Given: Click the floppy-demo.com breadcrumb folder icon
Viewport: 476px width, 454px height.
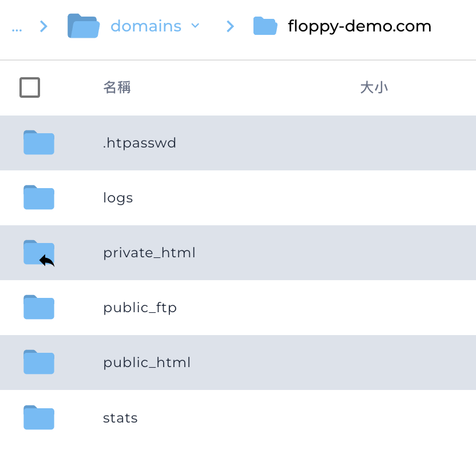Looking at the screenshot, I should (265, 26).
